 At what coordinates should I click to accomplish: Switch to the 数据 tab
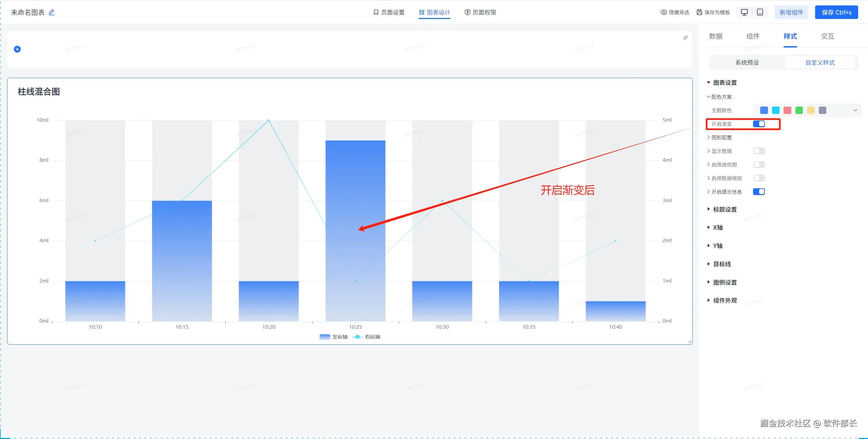point(715,36)
